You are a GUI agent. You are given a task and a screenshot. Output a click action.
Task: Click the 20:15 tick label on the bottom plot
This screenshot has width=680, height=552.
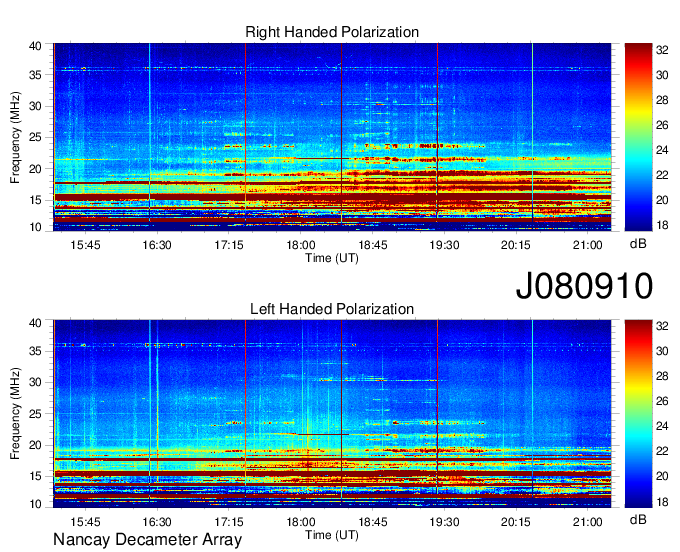516,522
